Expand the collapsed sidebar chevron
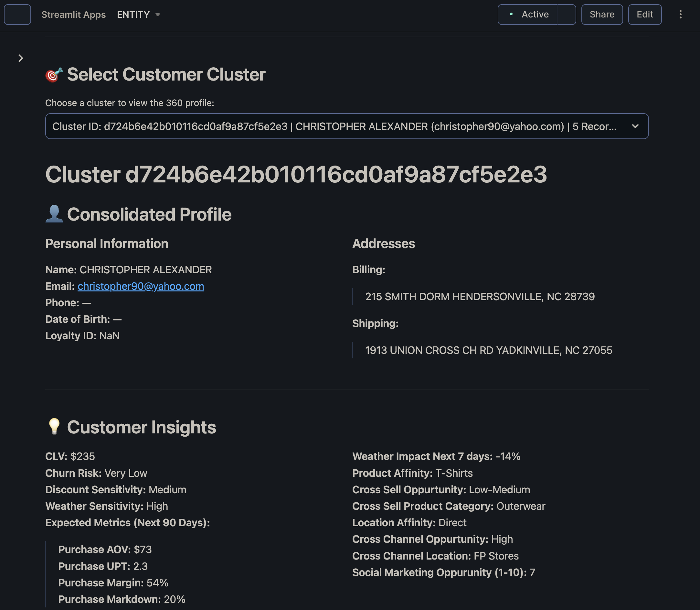 [21, 59]
